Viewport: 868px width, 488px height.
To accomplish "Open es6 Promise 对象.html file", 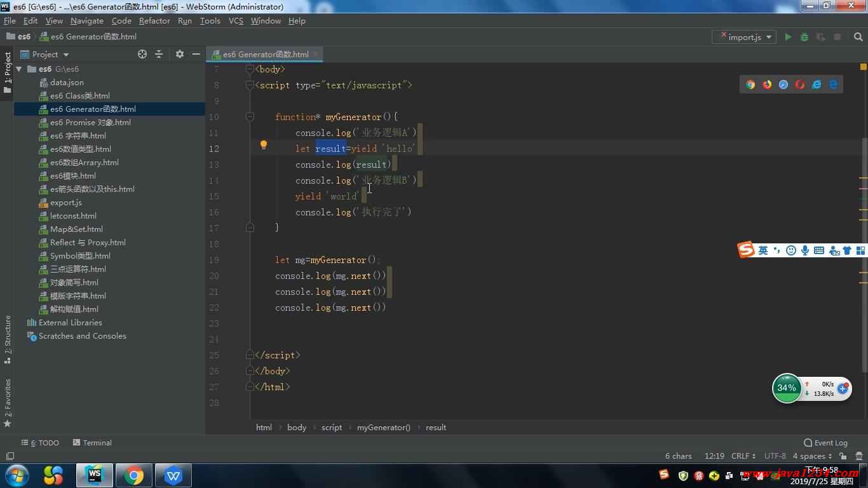I will pyautogui.click(x=90, y=123).
